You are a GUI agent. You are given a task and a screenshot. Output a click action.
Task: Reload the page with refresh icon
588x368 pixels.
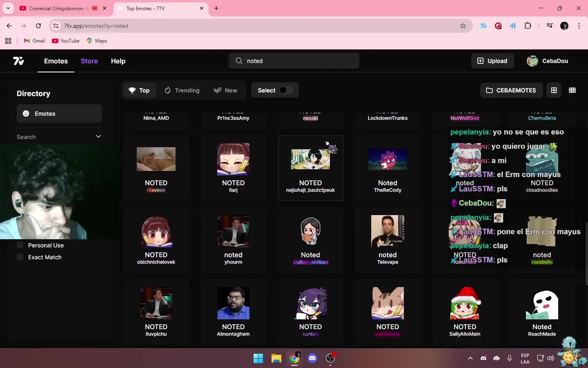pos(38,26)
